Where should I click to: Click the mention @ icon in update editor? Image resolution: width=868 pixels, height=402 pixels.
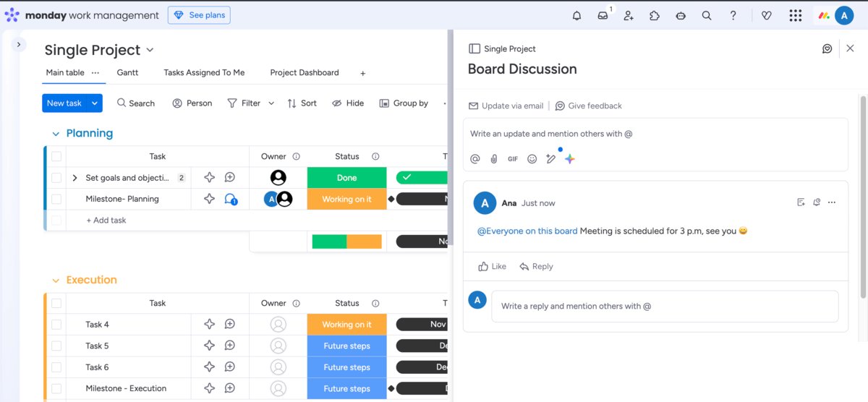tap(475, 159)
